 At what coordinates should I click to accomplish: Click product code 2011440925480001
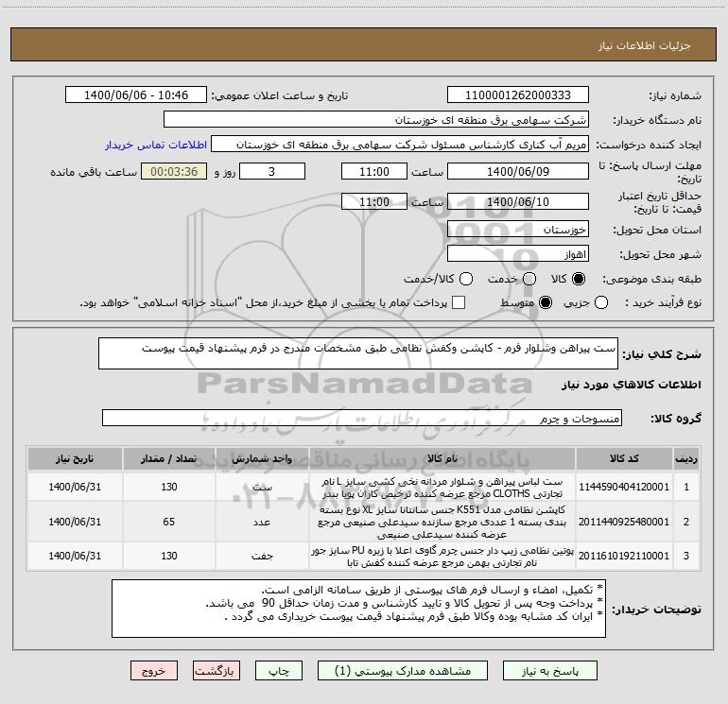(x=624, y=522)
